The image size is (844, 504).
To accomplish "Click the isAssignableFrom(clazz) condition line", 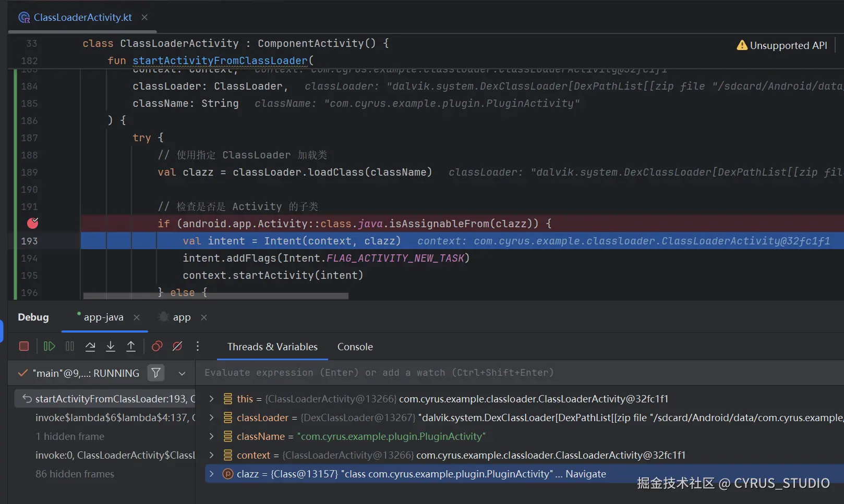I will [x=355, y=224].
